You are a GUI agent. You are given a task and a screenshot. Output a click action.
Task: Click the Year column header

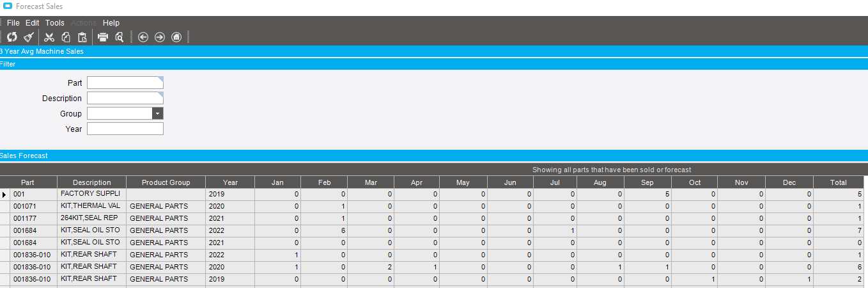coord(230,182)
